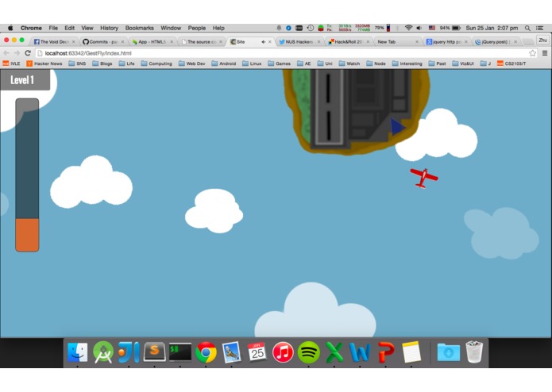Open Microsoft Excel from the dock

click(334, 352)
